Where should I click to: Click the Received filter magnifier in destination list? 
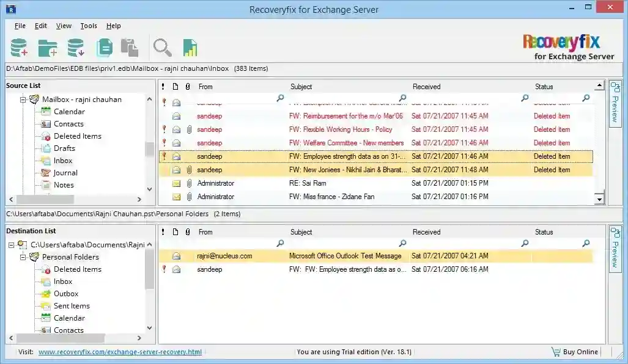525,243
